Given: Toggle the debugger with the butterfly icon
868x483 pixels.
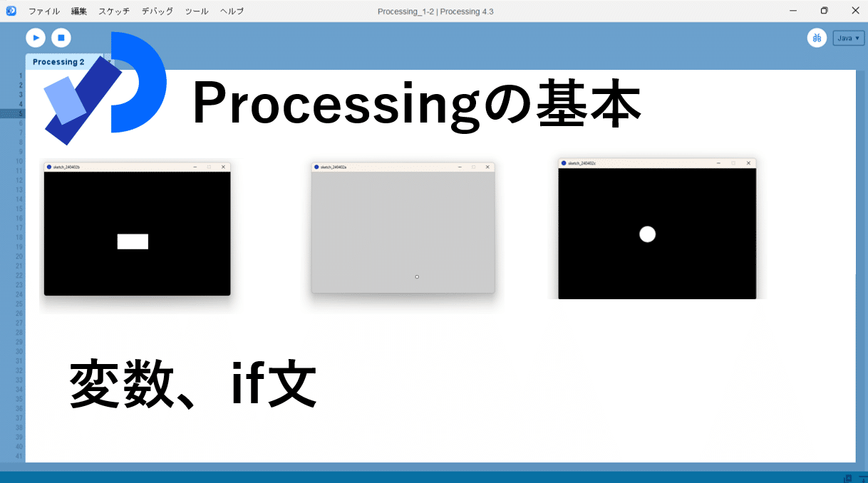Looking at the screenshot, I should [x=817, y=37].
